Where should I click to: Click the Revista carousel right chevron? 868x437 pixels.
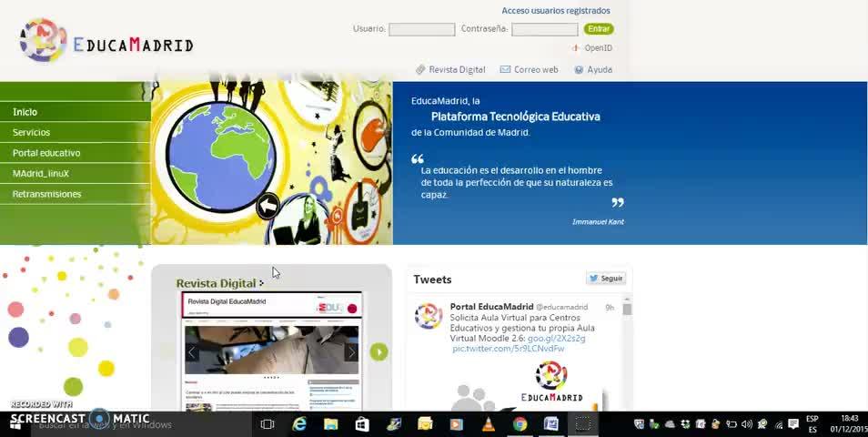point(351,351)
